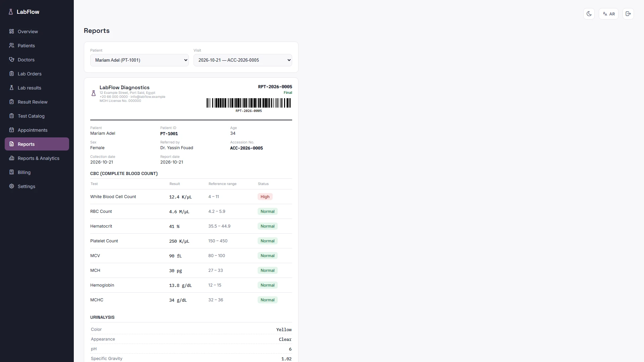The image size is (644, 362).
Task: Click the Overview grid icon in sidebar
Action: coord(11,31)
